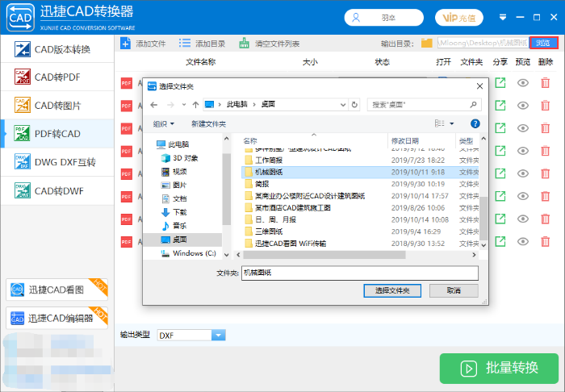
Task: Select 3D 对象 in the navigation tree
Action: pyautogui.click(x=179, y=158)
